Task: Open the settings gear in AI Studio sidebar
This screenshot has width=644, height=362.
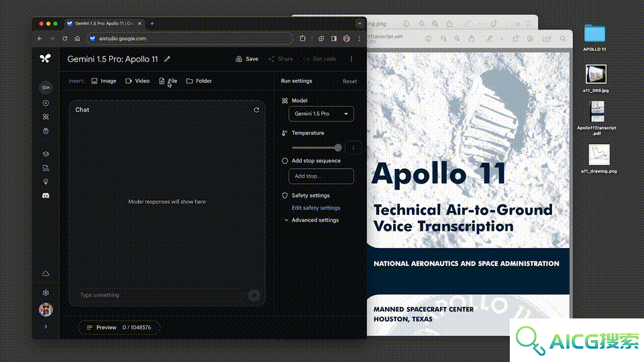Action: point(46,293)
